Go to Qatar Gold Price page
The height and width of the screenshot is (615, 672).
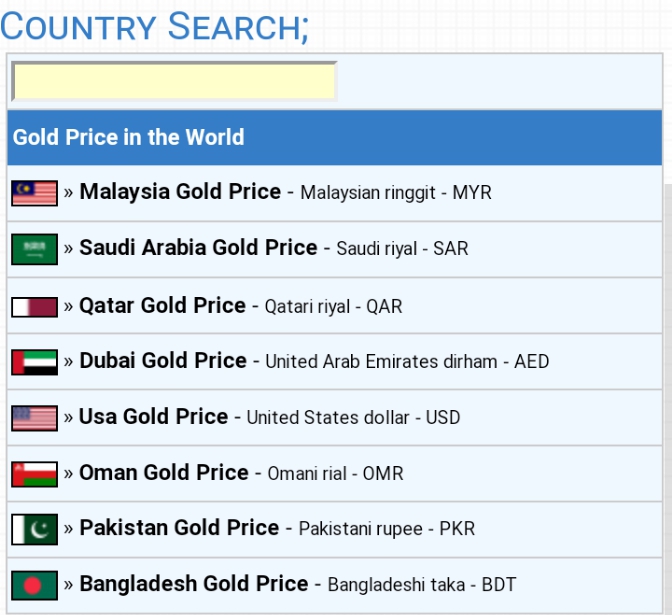[162, 305]
